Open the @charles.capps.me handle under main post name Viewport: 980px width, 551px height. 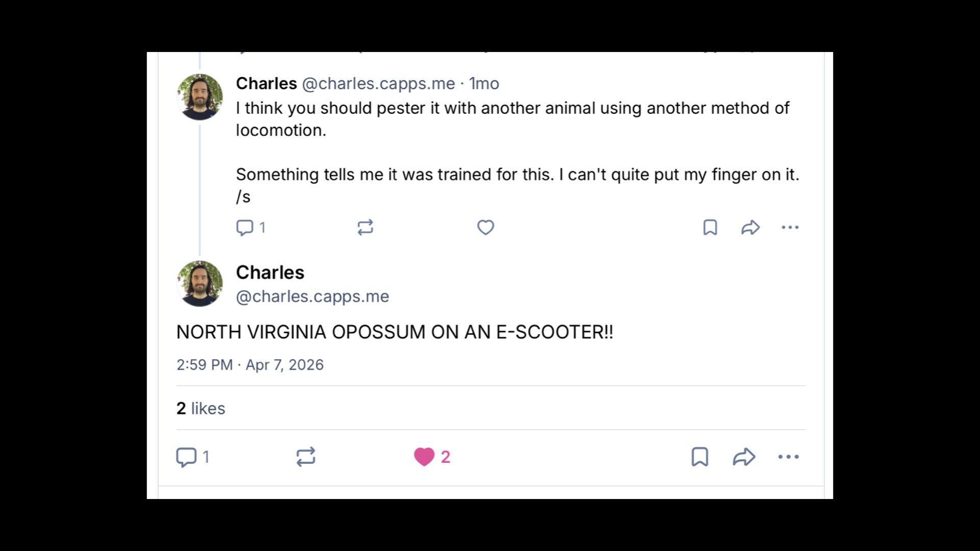[312, 296]
